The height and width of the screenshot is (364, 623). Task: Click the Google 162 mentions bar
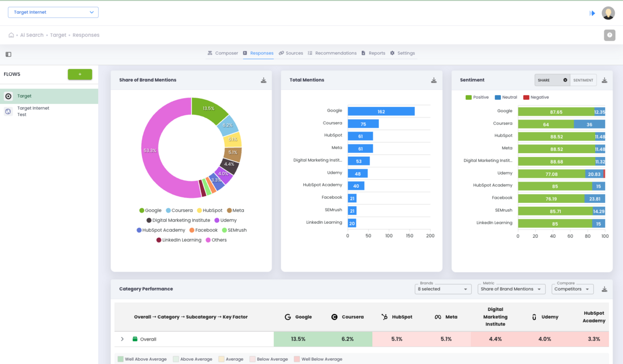(x=381, y=111)
